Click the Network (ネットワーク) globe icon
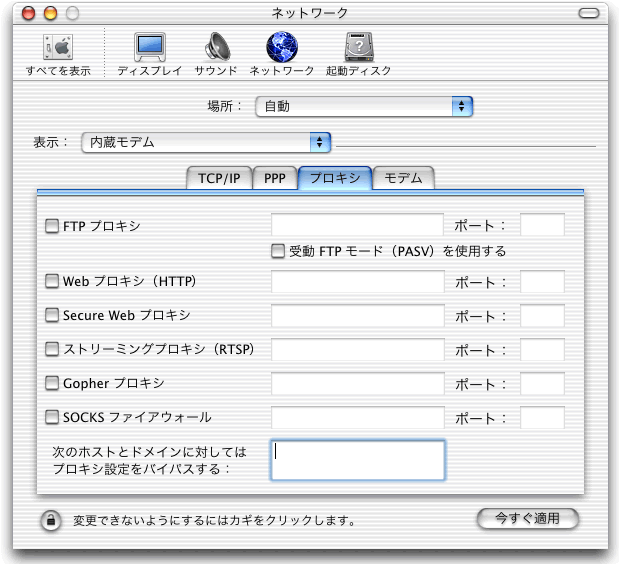The width and height of the screenshot is (619, 564). click(283, 49)
